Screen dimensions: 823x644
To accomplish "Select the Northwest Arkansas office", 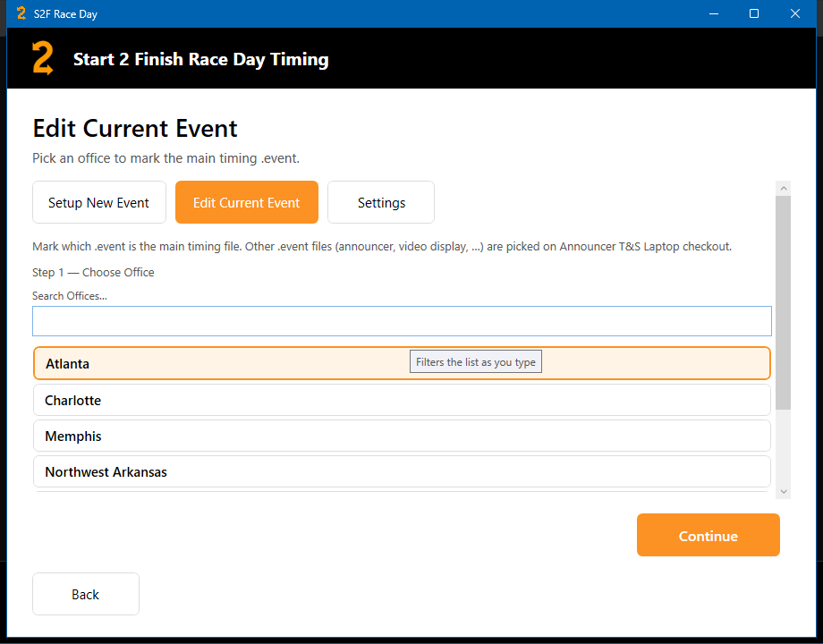I will tap(402, 471).
